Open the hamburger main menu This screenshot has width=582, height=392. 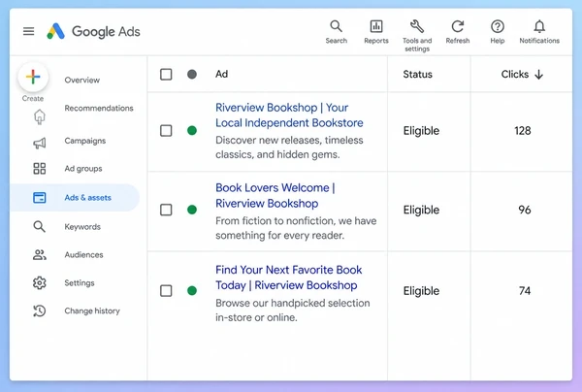28,31
